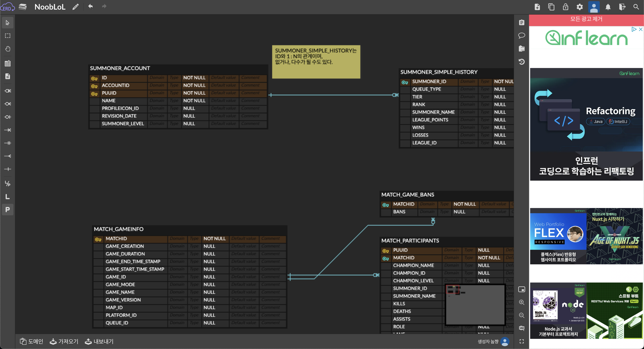The width and height of the screenshot is (644, 349).
Task: Click the zoom in magnifier icon
Action: 522,302
